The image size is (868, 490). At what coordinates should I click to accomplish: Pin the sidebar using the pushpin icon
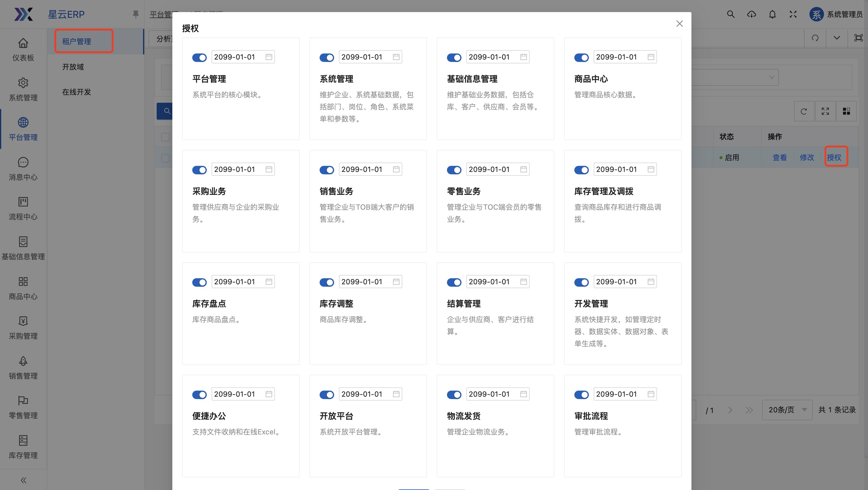coord(136,14)
